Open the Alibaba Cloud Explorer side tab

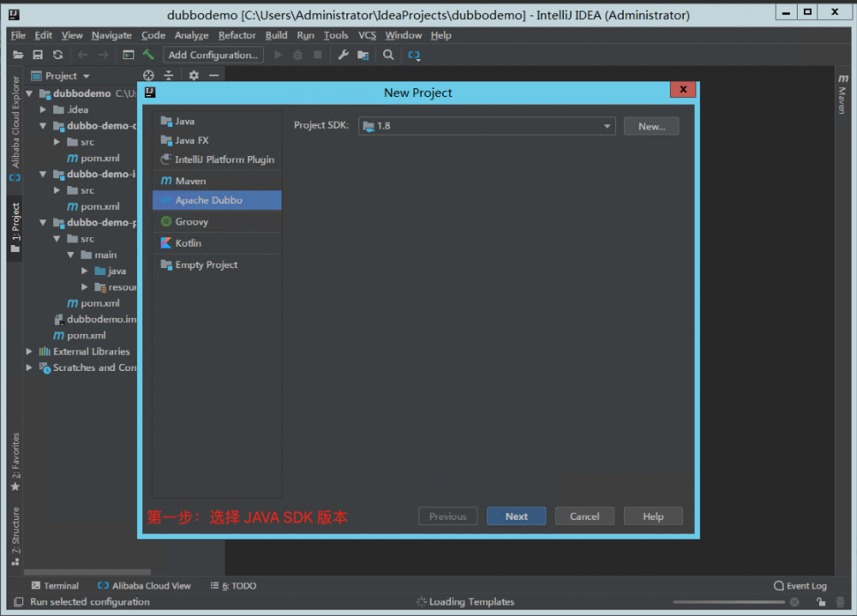tap(15, 128)
